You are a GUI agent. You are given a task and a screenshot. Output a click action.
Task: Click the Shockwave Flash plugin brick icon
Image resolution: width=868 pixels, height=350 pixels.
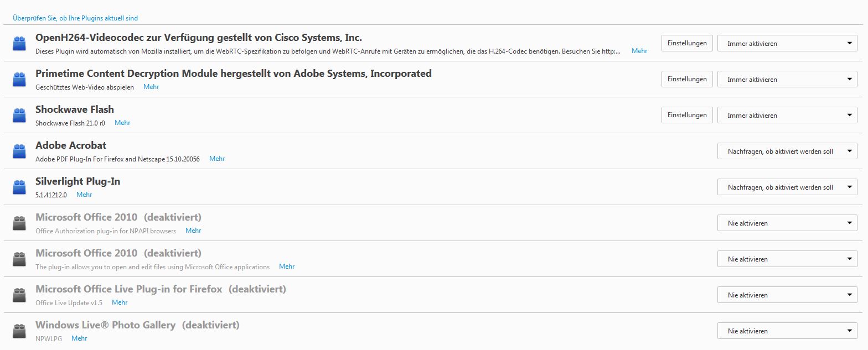click(19, 115)
